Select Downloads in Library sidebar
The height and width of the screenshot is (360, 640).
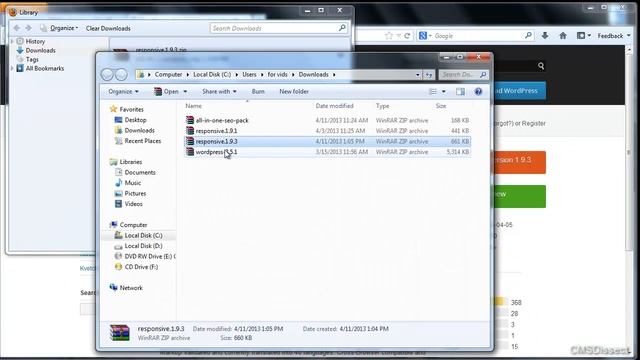(40, 51)
